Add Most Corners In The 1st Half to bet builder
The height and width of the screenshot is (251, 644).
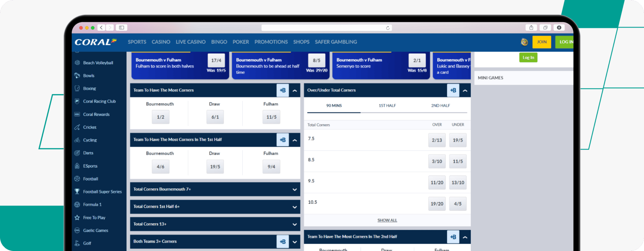coord(283,140)
